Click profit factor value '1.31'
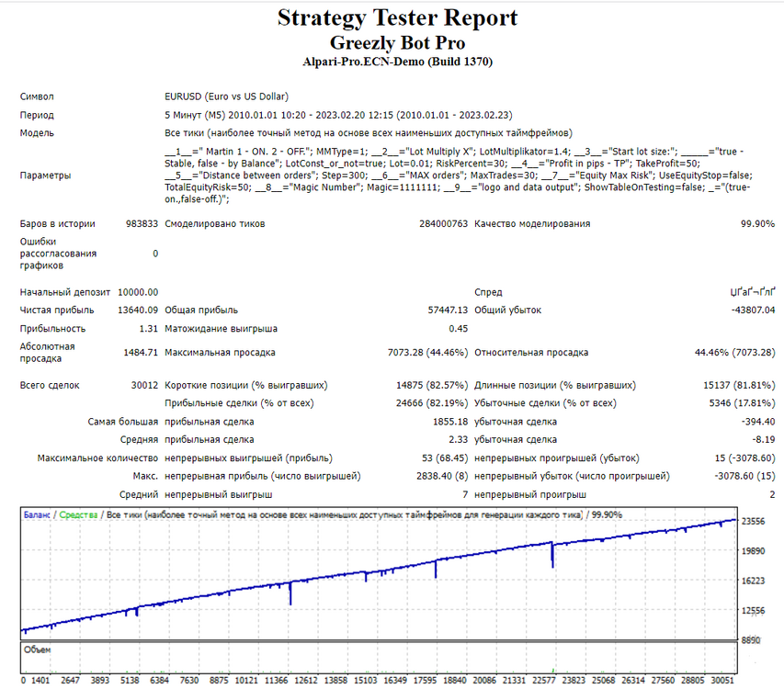784x689 pixels. coord(149,329)
